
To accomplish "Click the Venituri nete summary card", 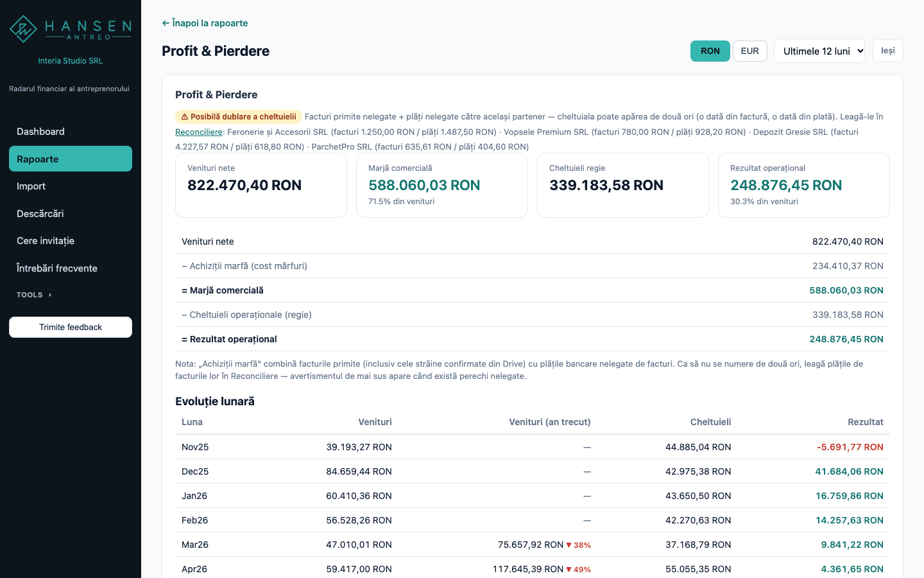I will pos(261,185).
